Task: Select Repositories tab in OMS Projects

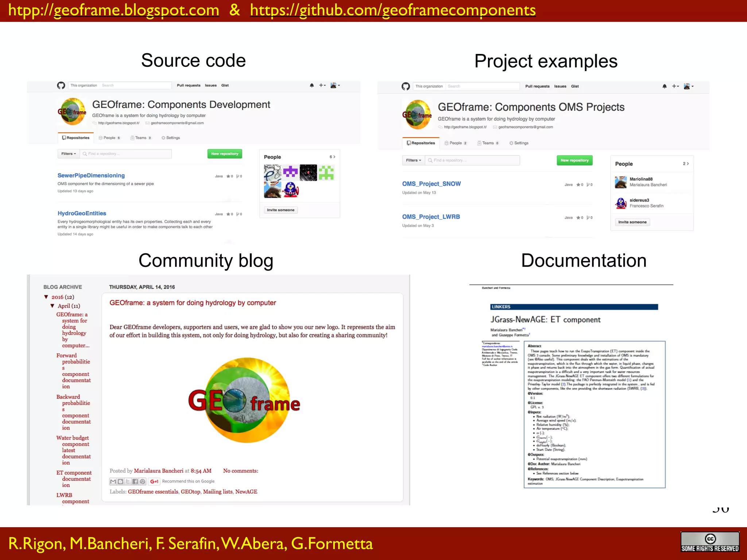Action: pos(421,143)
